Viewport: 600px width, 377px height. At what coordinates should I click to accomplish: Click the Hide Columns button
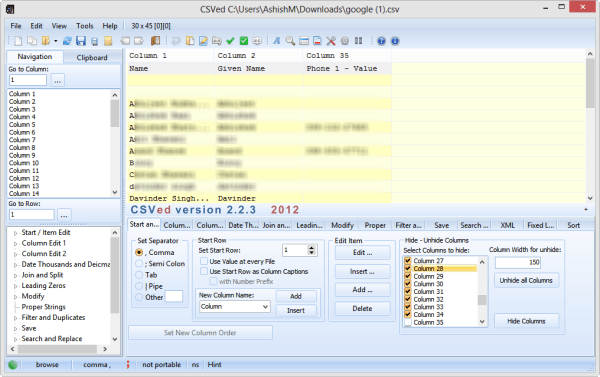tap(526, 321)
